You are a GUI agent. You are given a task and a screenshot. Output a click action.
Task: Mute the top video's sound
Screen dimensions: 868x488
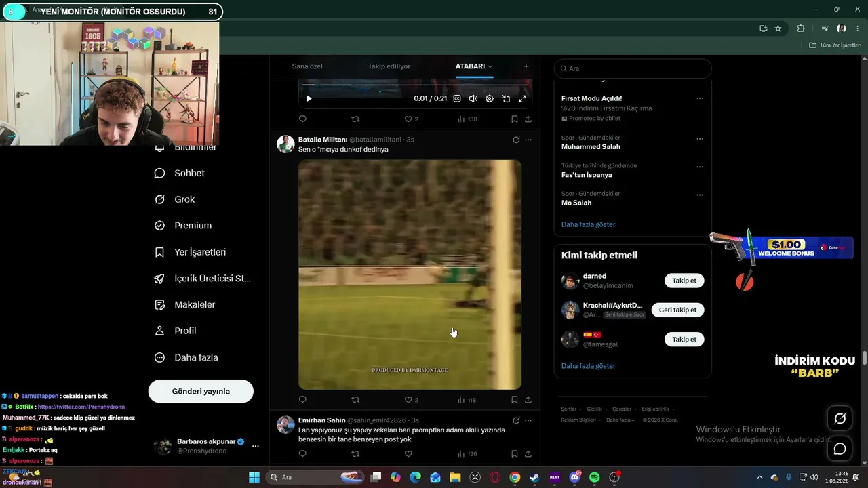pyautogui.click(x=473, y=99)
